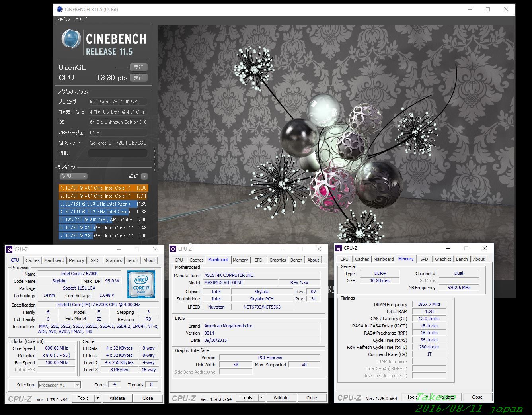Open CPU tab in middle CPU-Z window
This screenshot has width=532, height=415.
179,260
